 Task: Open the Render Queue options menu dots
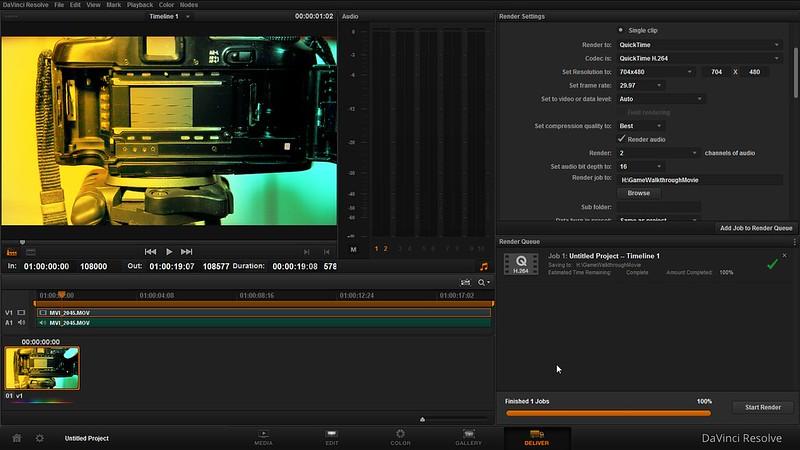793,242
